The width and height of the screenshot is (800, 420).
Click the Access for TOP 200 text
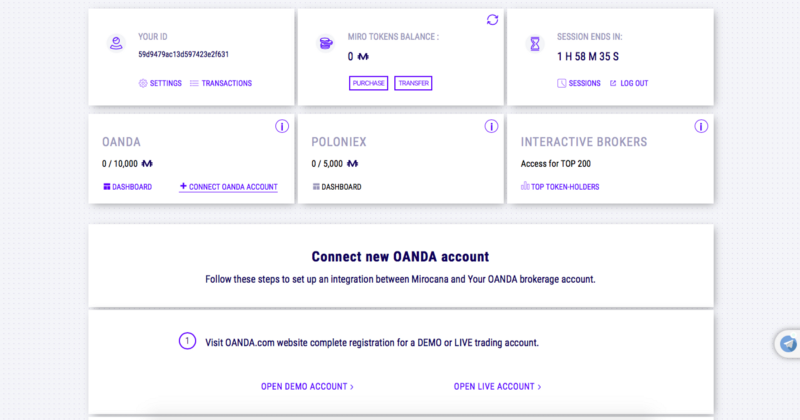tap(556, 164)
